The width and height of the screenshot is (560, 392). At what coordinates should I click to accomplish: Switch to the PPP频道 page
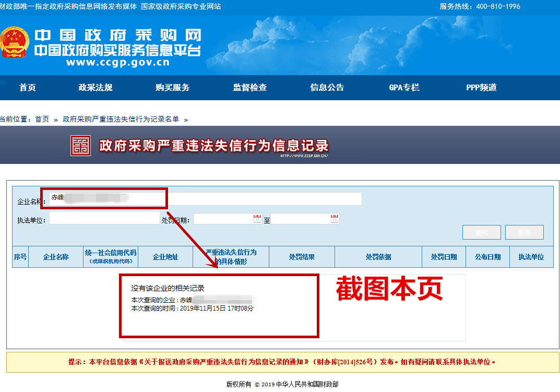(481, 88)
